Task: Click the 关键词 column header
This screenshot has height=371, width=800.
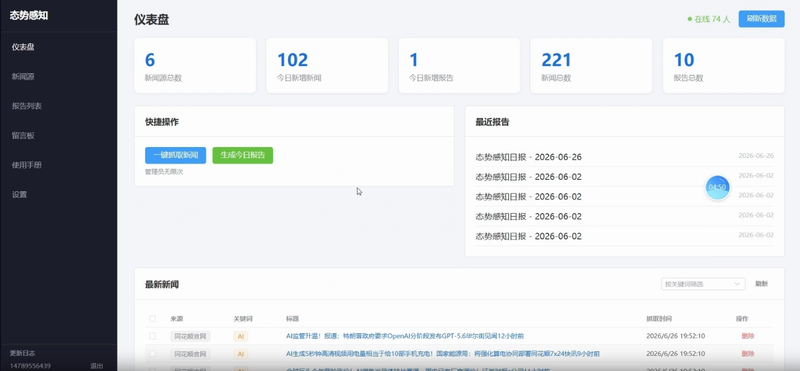Action: pyautogui.click(x=243, y=318)
